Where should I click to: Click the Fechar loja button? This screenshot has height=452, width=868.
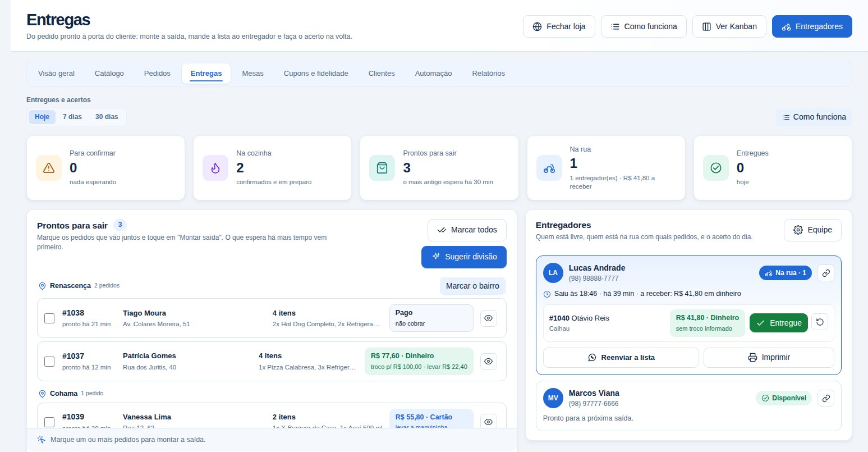pyautogui.click(x=559, y=26)
